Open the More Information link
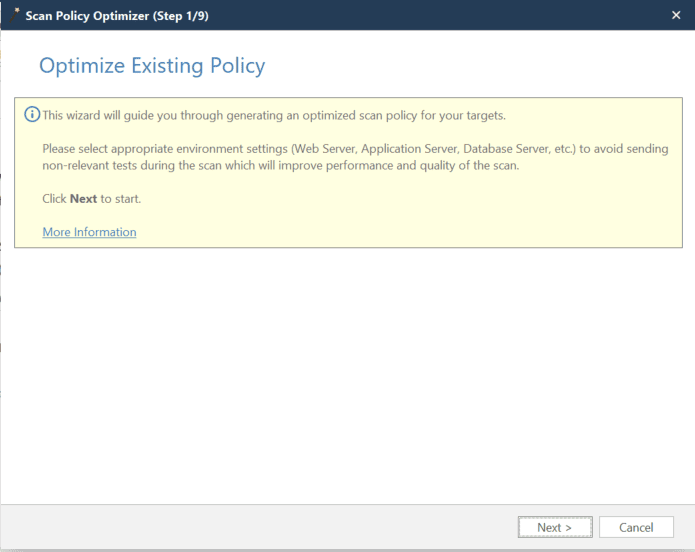The height and width of the screenshot is (552, 695). (x=89, y=232)
